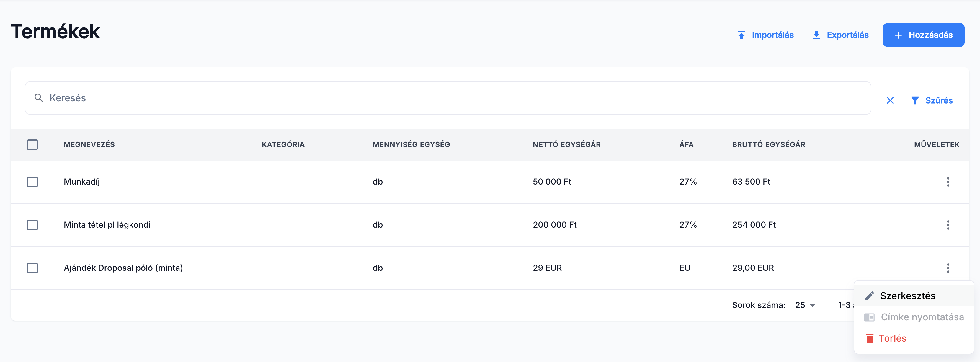The image size is (980, 362).
Task: Click the Exportálás download arrow icon
Action: 816,35
